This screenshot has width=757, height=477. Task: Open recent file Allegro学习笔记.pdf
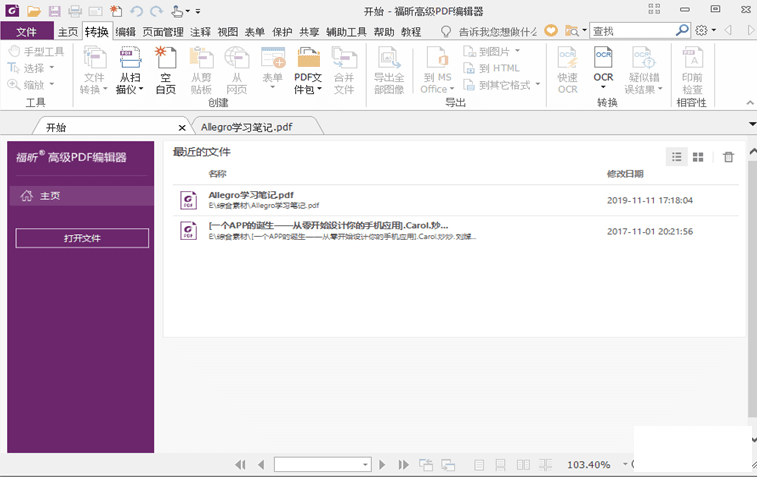click(455, 200)
